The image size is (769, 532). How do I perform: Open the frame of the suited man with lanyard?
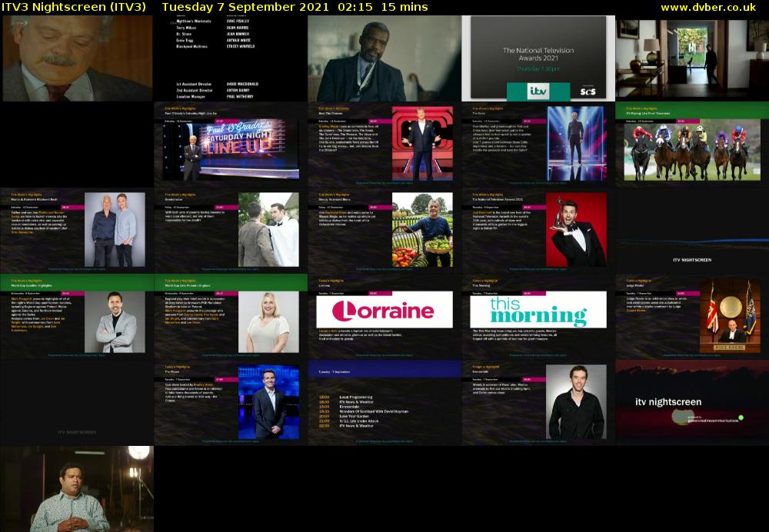[384, 58]
